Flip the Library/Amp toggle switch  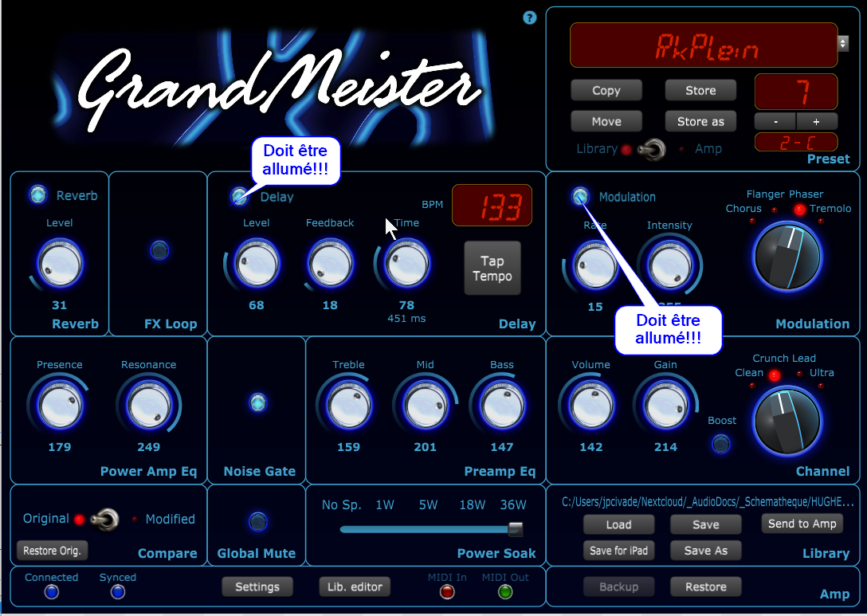tap(656, 149)
